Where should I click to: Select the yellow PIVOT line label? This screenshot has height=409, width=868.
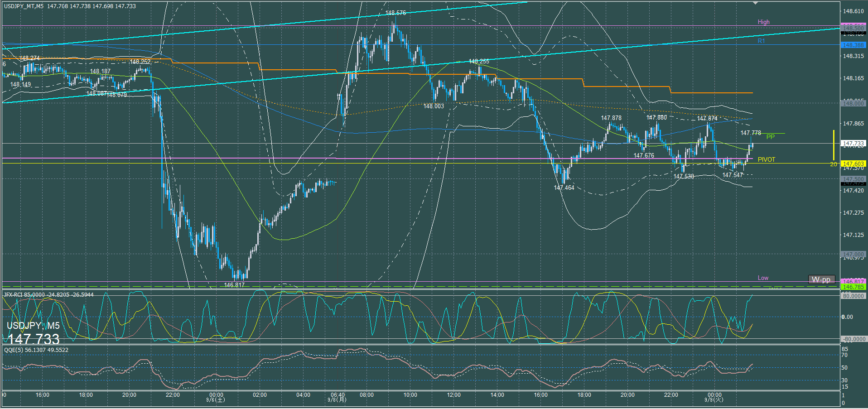tap(766, 159)
